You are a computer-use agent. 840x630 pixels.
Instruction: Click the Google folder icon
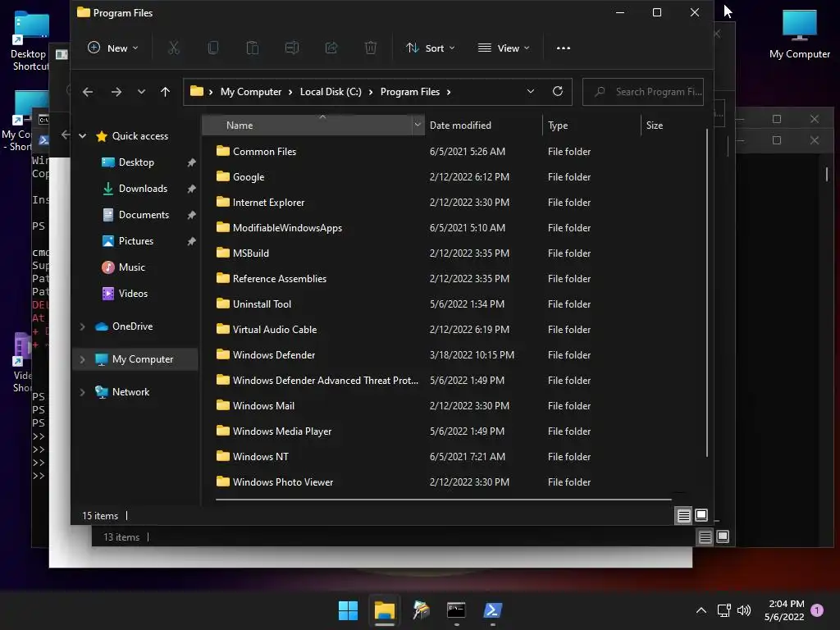coord(223,176)
